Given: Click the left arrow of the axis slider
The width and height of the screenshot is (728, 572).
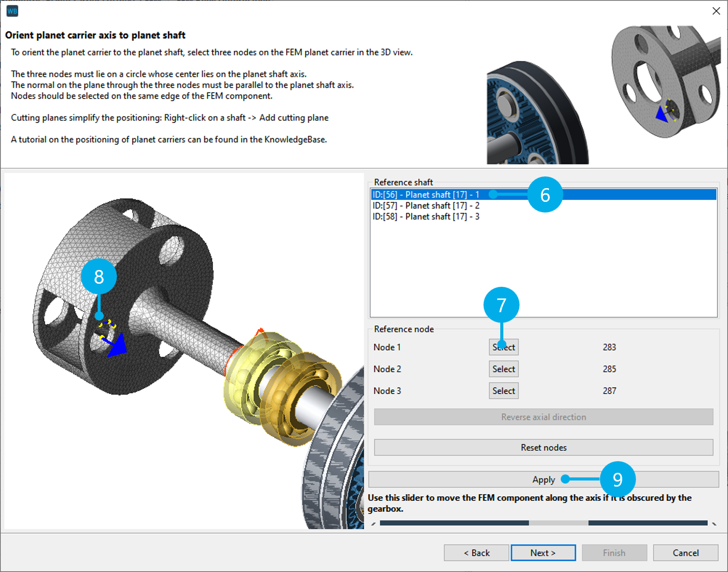Looking at the screenshot, I should [x=374, y=523].
